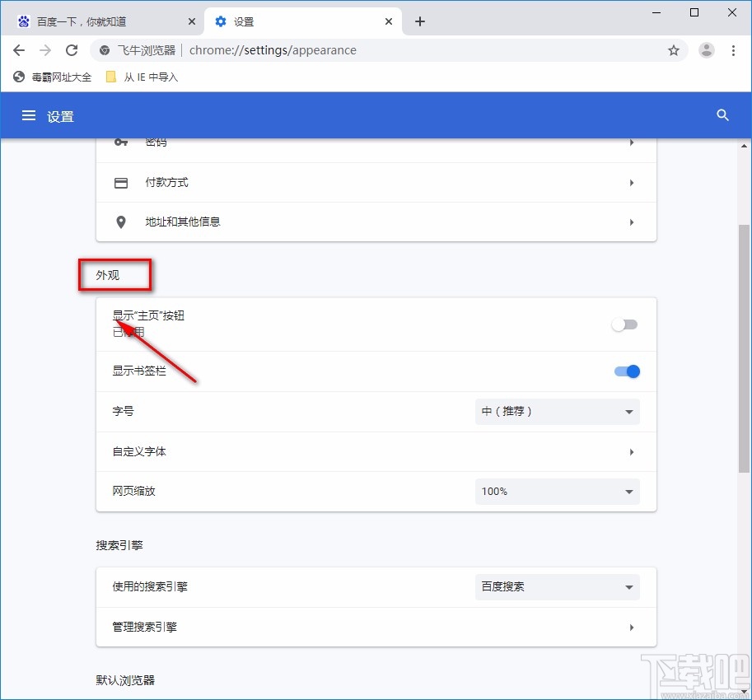Switch to the 百度一下 tab

[x=99, y=21]
